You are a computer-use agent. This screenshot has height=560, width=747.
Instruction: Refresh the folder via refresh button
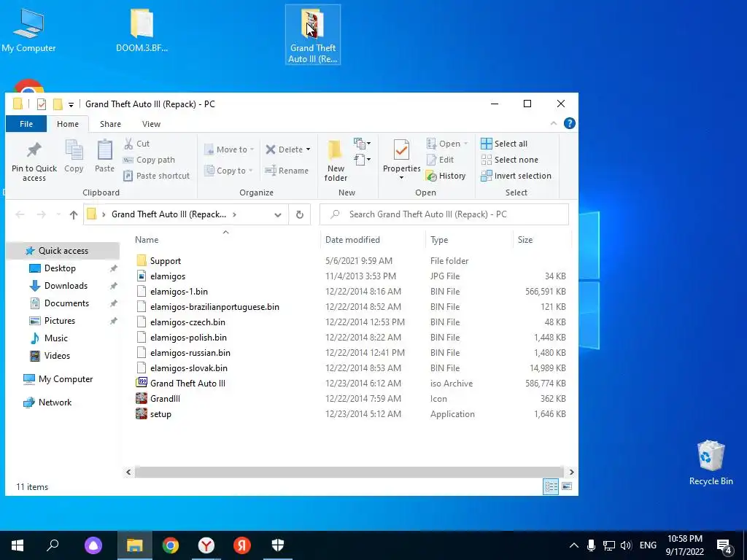tap(300, 214)
